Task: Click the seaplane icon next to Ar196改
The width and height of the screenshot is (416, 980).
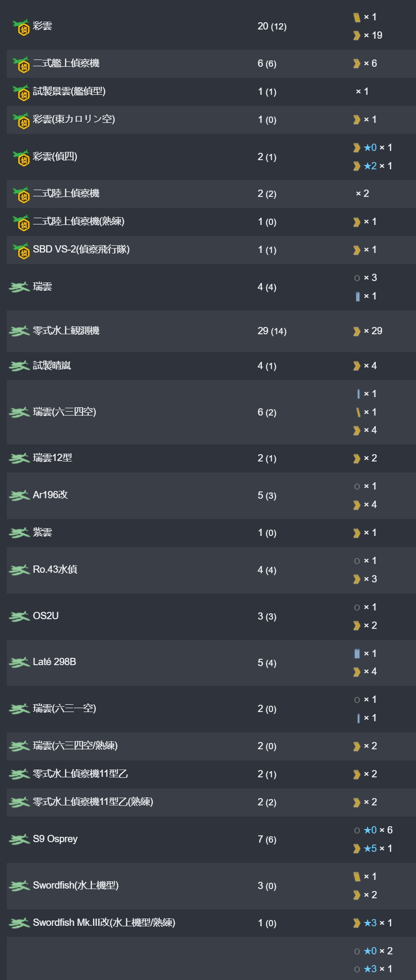Action: coord(19,495)
